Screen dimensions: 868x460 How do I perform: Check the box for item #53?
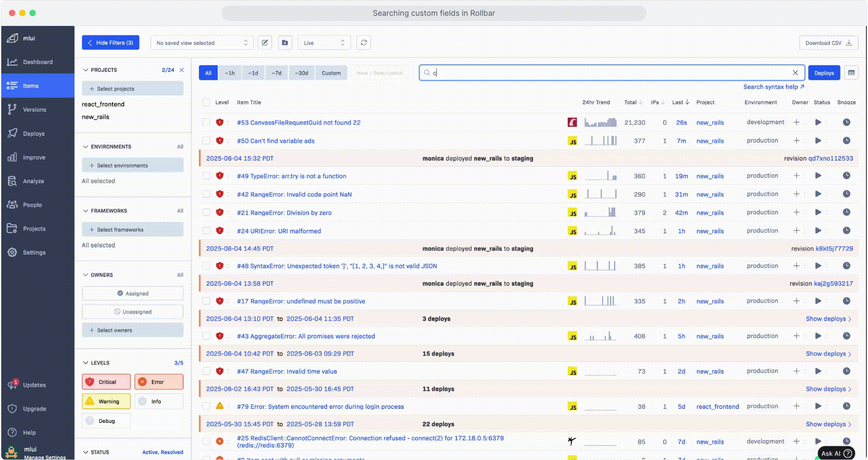(x=206, y=122)
